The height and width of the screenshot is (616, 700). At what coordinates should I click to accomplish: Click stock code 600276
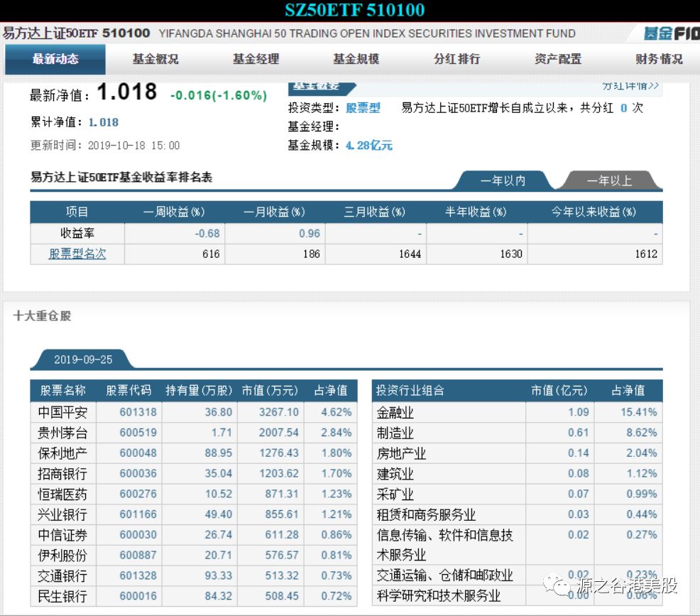[138, 494]
